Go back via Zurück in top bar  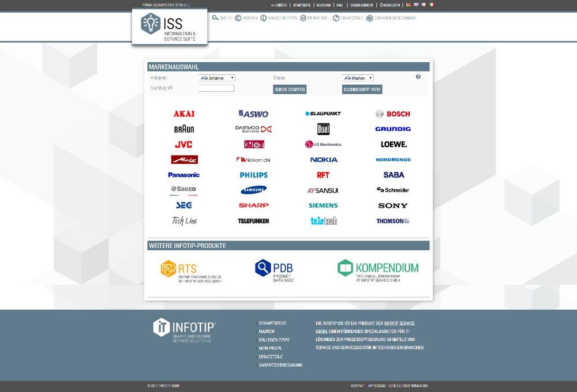click(279, 5)
